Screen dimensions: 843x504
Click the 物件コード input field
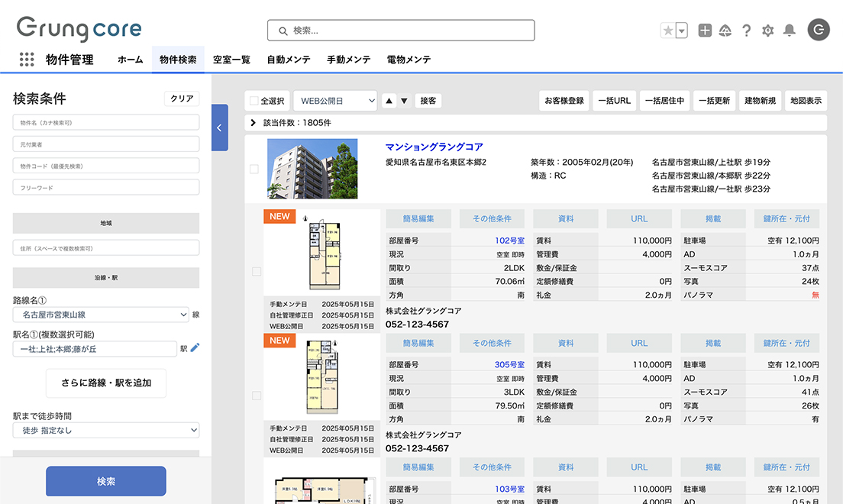[106, 166]
